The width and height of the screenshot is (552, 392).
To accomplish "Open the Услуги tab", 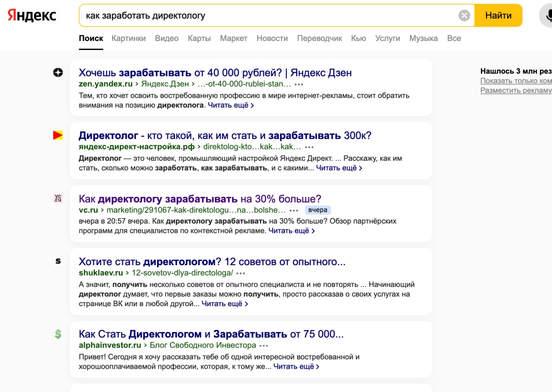I will (388, 38).
